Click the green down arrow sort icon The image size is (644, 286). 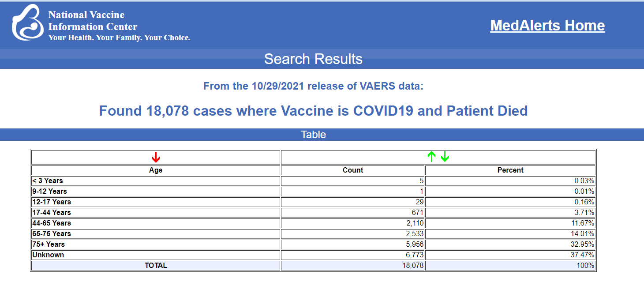(x=445, y=157)
